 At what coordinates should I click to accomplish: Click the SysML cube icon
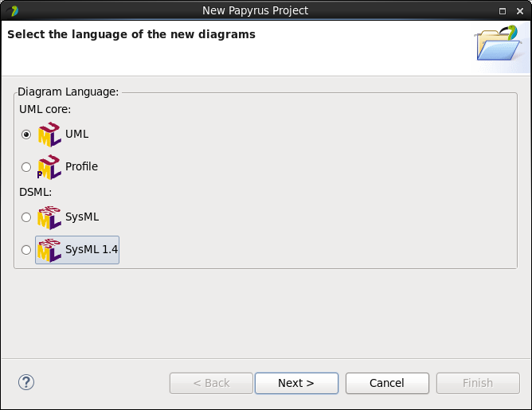pos(49,217)
